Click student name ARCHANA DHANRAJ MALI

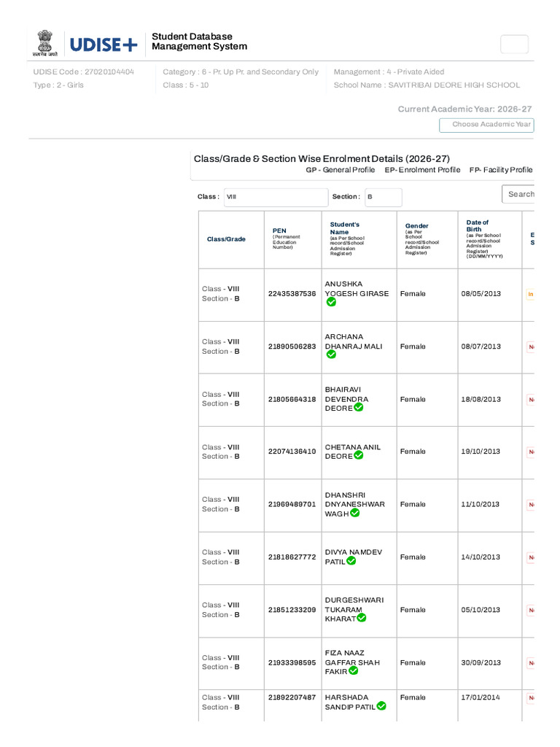(x=354, y=341)
